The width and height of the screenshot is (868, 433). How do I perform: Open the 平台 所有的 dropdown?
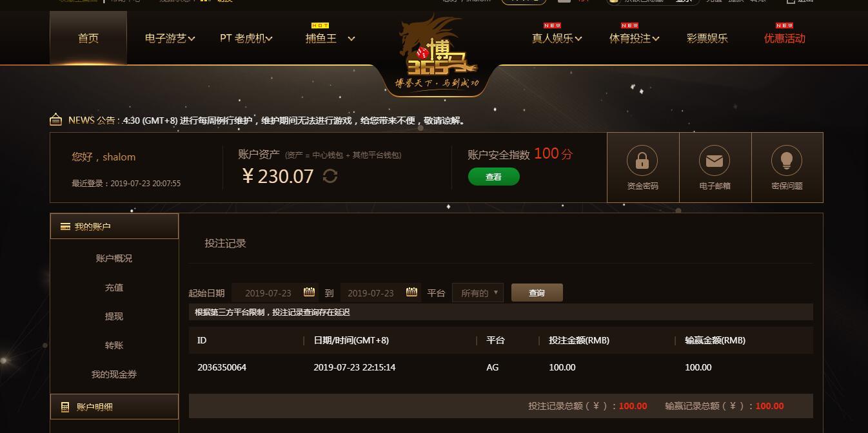pyautogui.click(x=477, y=293)
